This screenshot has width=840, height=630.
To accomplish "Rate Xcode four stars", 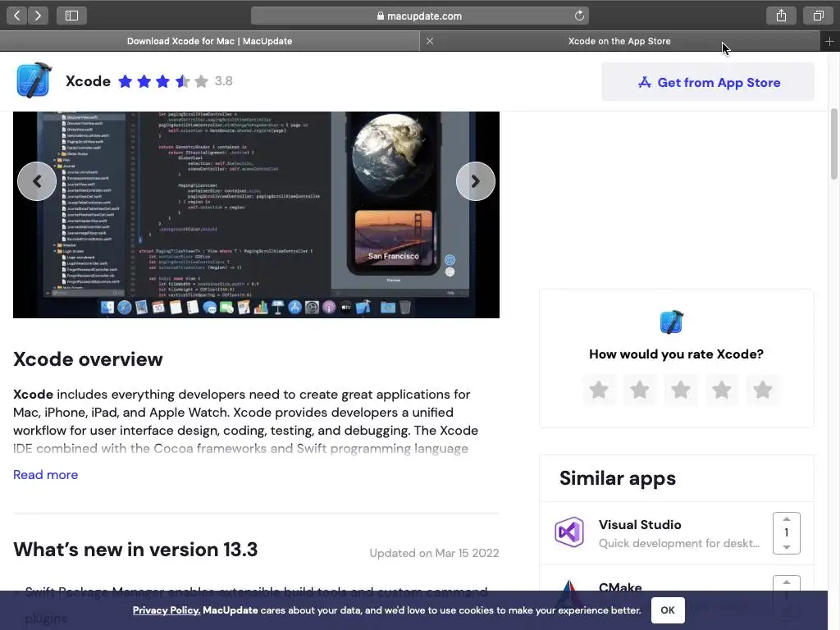I will (x=722, y=390).
